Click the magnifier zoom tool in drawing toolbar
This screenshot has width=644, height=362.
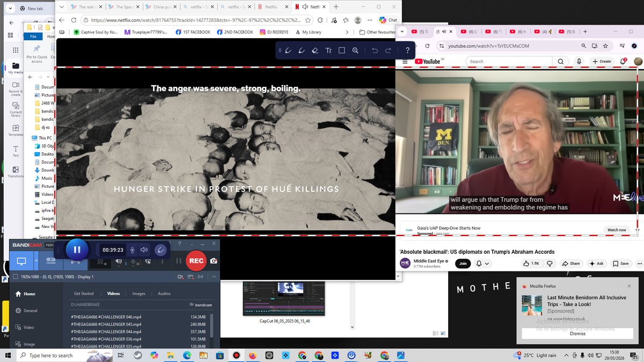pyautogui.click(x=355, y=50)
